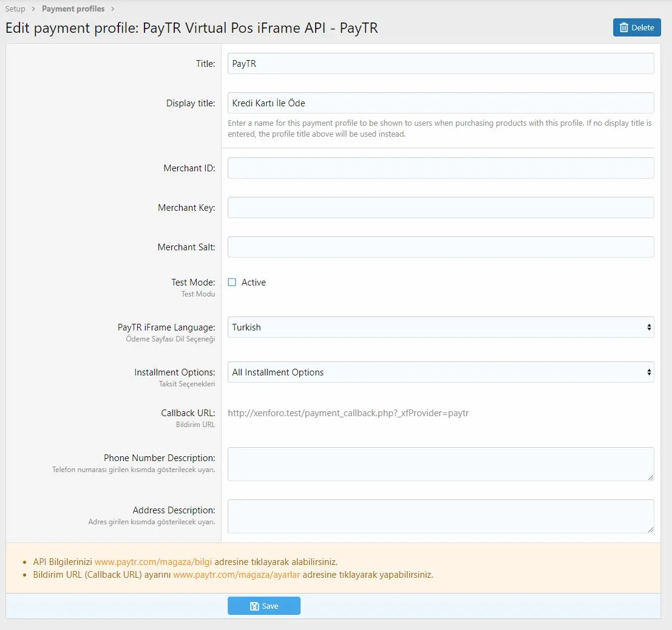Select the Merchant Salt input field
This screenshot has height=630, width=672.
click(441, 247)
